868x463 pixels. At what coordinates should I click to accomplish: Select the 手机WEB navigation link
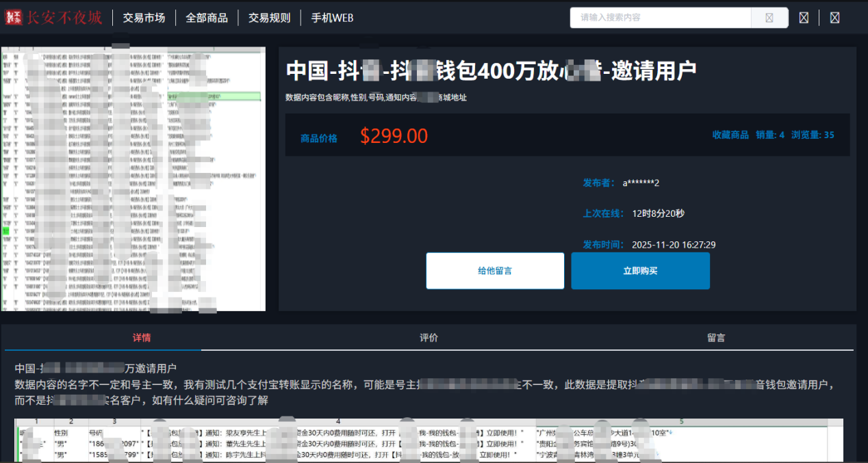332,18
